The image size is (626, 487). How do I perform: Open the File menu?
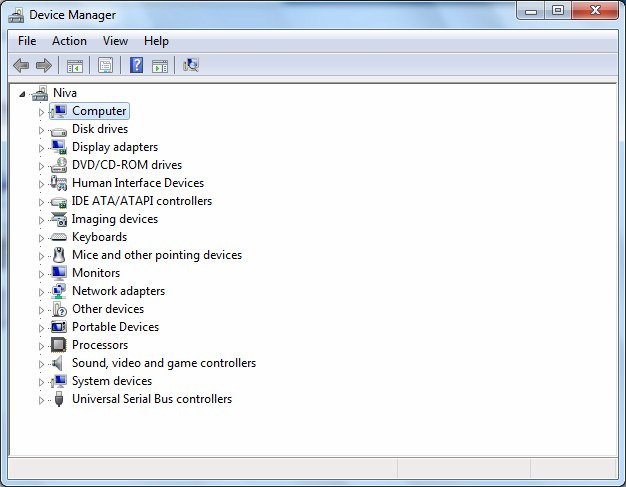click(x=27, y=41)
